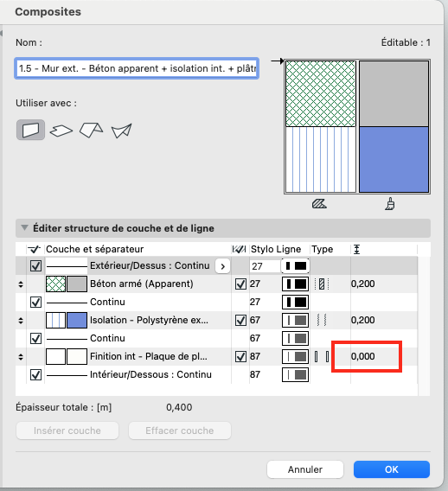This screenshot has height=491, width=448.
Task: Select the Slab usage icon
Action: (61, 131)
